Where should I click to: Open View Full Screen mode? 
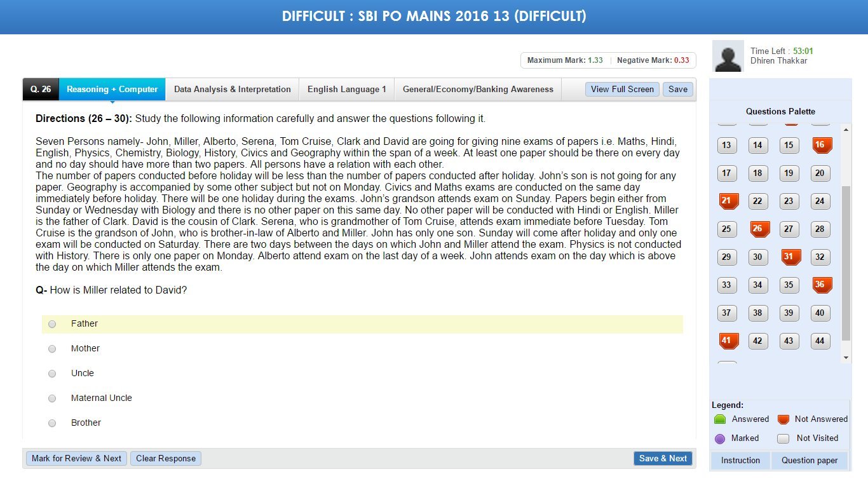coord(622,90)
